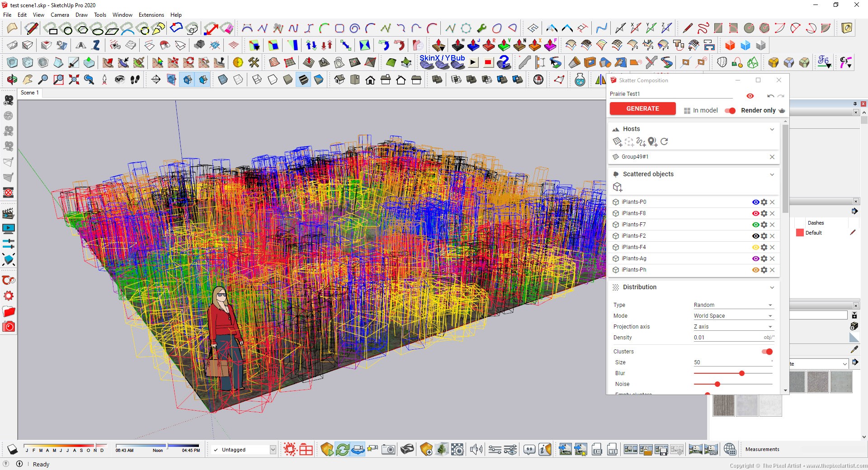Remove the Group49#1 host
The height and width of the screenshot is (470, 868).
point(772,157)
